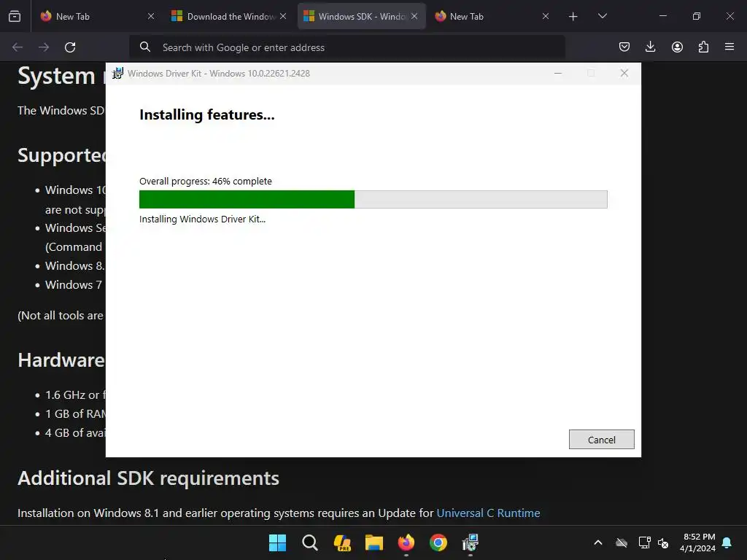Image resolution: width=747 pixels, height=560 pixels.
Task: Open a new browser tab
Action: (x=573, y=17)
